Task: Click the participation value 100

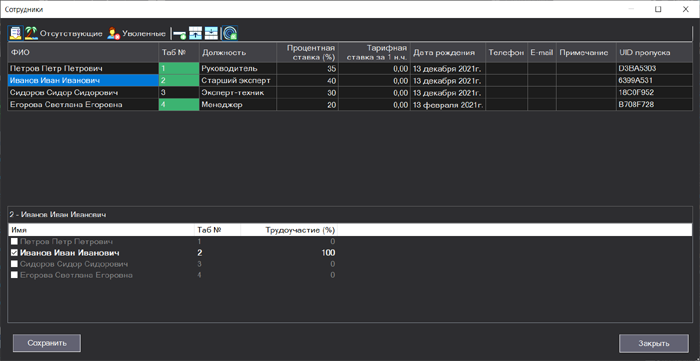Action: [x=329, y=253]
